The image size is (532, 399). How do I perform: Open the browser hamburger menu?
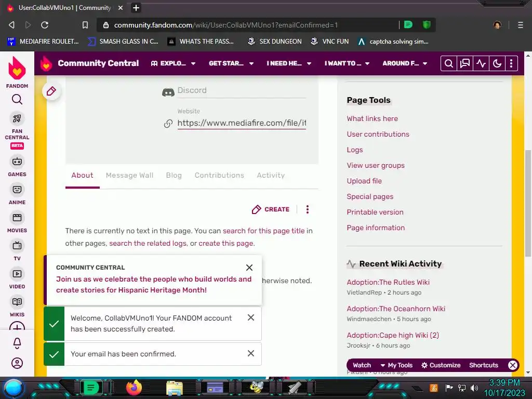(x=520, y=25)
